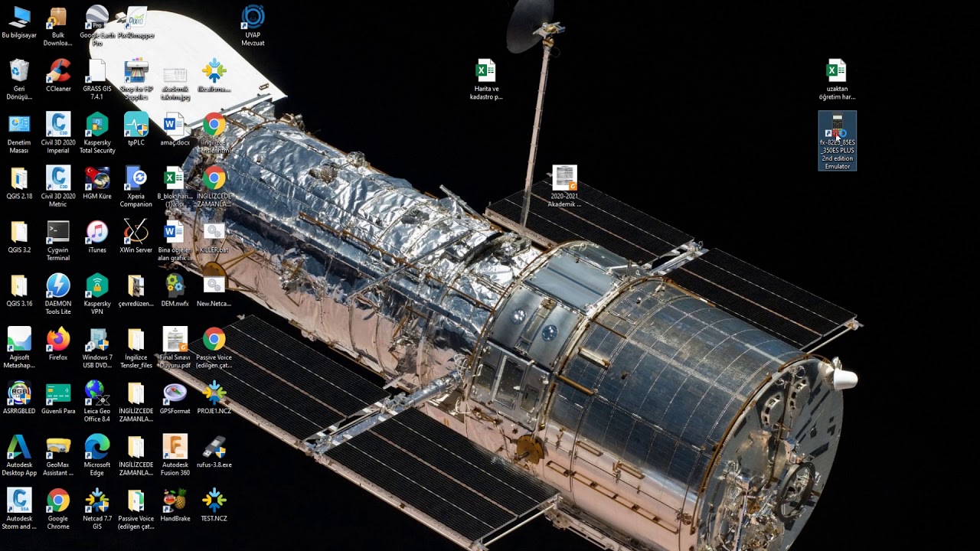Select the Autodesk Storm and Sanitary shortcut

(x=19, y=508)
